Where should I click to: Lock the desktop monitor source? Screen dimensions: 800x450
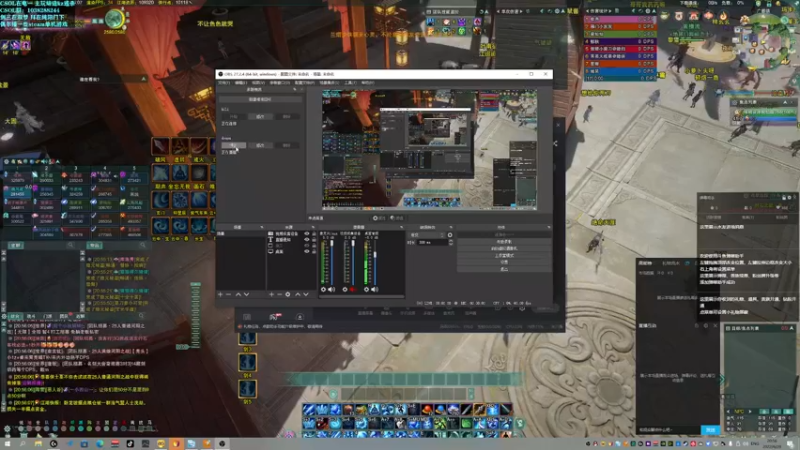314,252
